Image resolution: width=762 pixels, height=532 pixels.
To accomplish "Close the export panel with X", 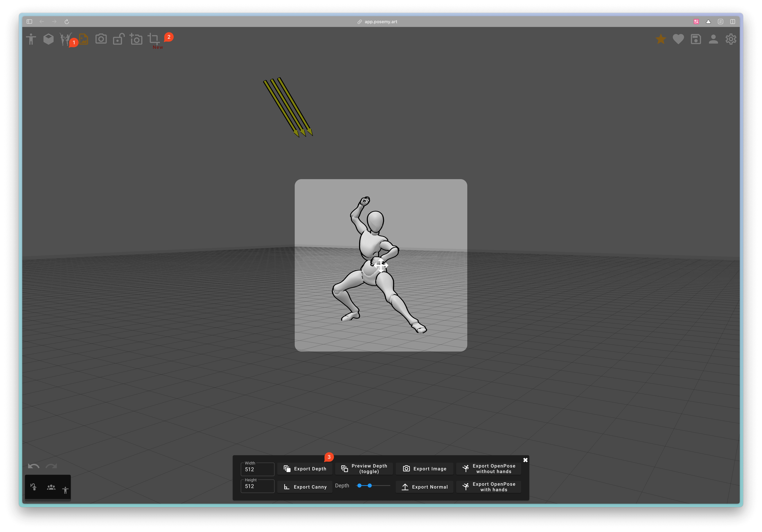I will 525,460.
